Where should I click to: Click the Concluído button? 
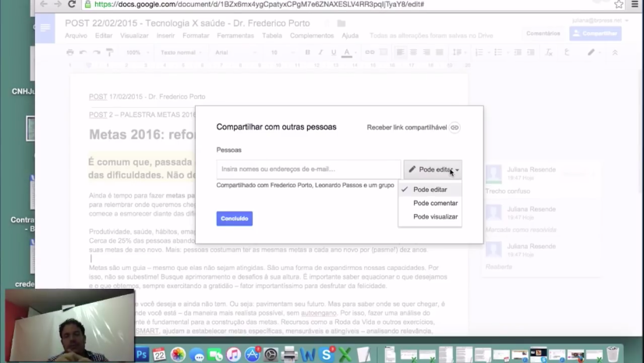click(235, 219)
